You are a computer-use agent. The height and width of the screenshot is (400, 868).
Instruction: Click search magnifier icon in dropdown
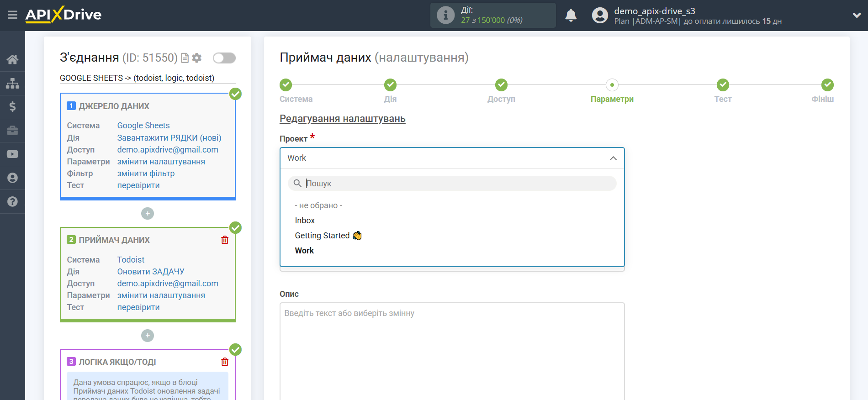point(297,183)
